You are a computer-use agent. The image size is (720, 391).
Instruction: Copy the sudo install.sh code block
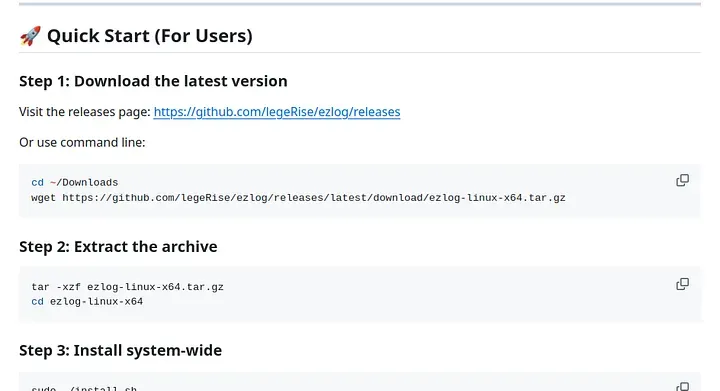click(x=682, y=387)
